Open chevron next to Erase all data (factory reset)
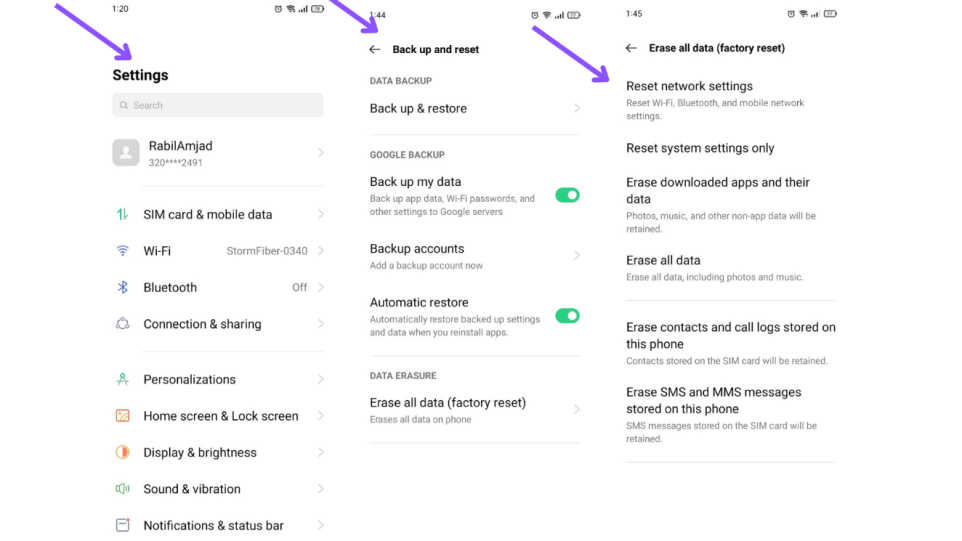962x541 pixels. pyautogui.click(x=577, y=409)
